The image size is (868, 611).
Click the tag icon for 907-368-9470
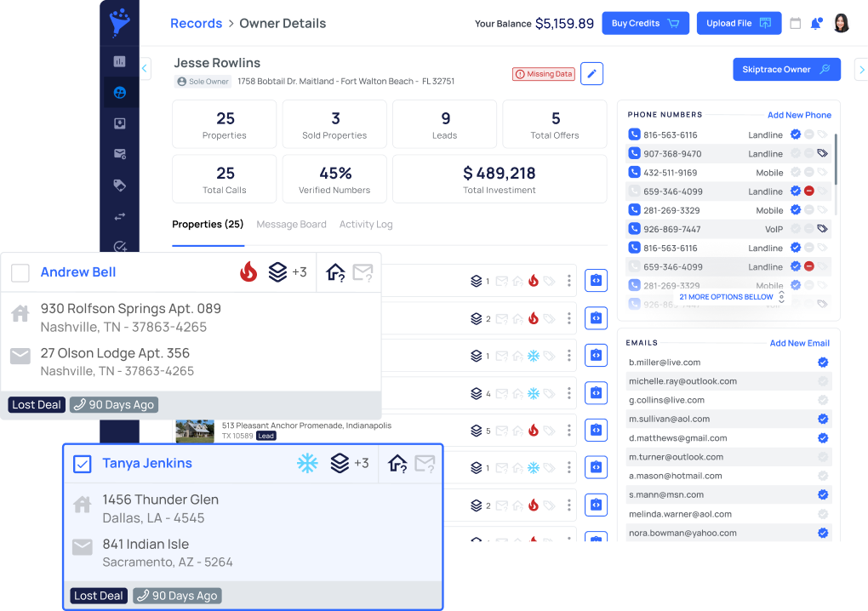click(x=823, y=153)
